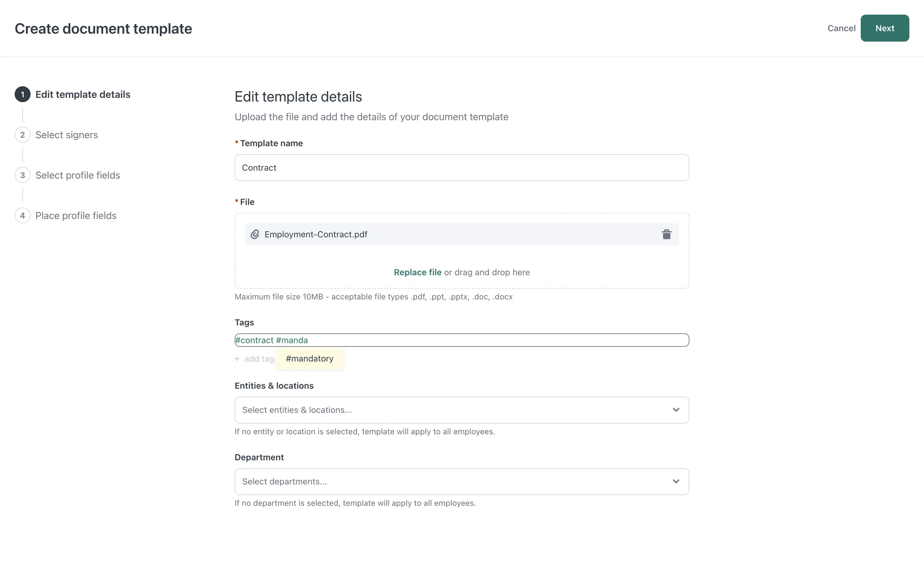Cancel template creation
The height and width of the screenshot is (578, 924).
(841, 28)
